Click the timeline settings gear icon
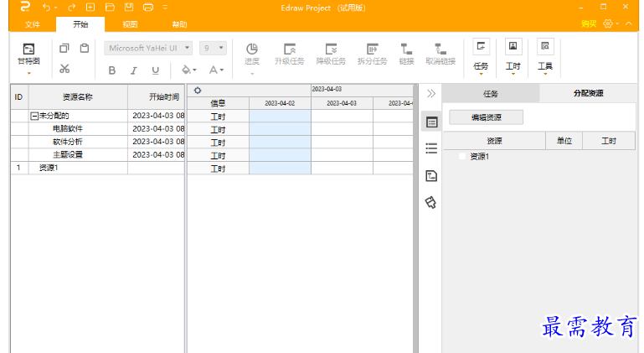 [198, 91]
